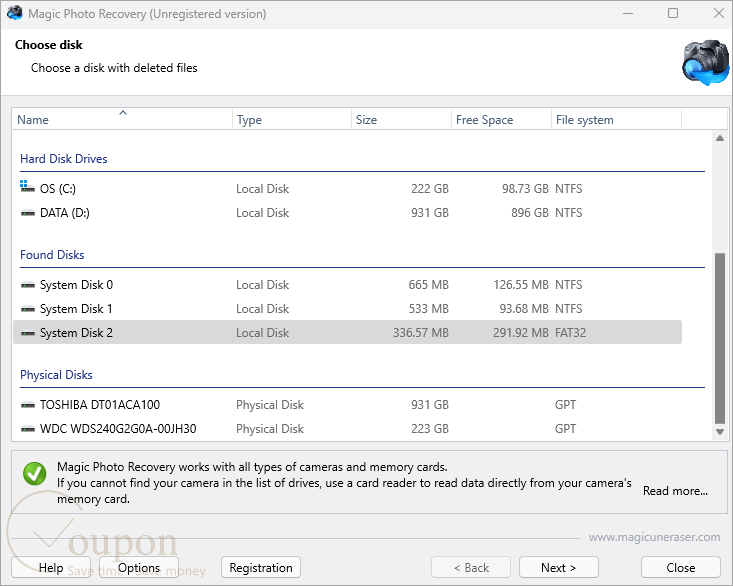Image resolution: width=733 pixels, height=586 pixels.
Task: Click the 896 GB free space value
Action: pyautogui.click(x=530, y=213)
